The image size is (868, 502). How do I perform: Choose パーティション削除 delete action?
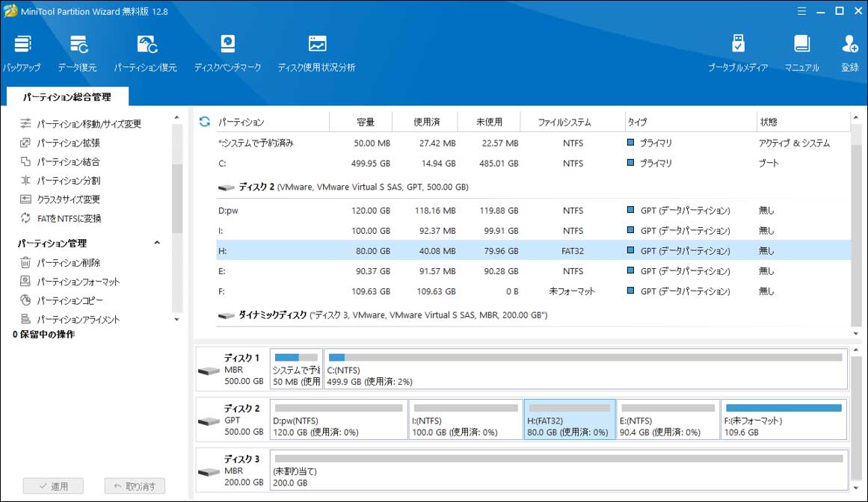tap(61, 263)
